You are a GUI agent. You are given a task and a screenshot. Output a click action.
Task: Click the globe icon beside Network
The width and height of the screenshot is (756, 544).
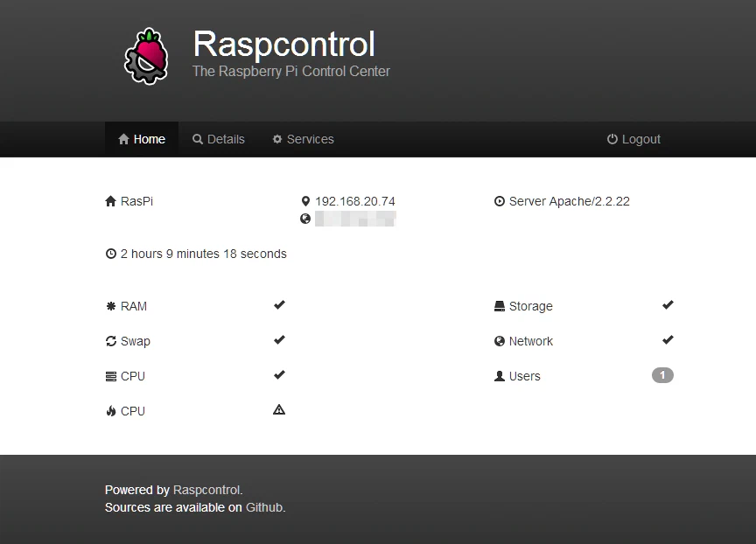tap(500, 341)
